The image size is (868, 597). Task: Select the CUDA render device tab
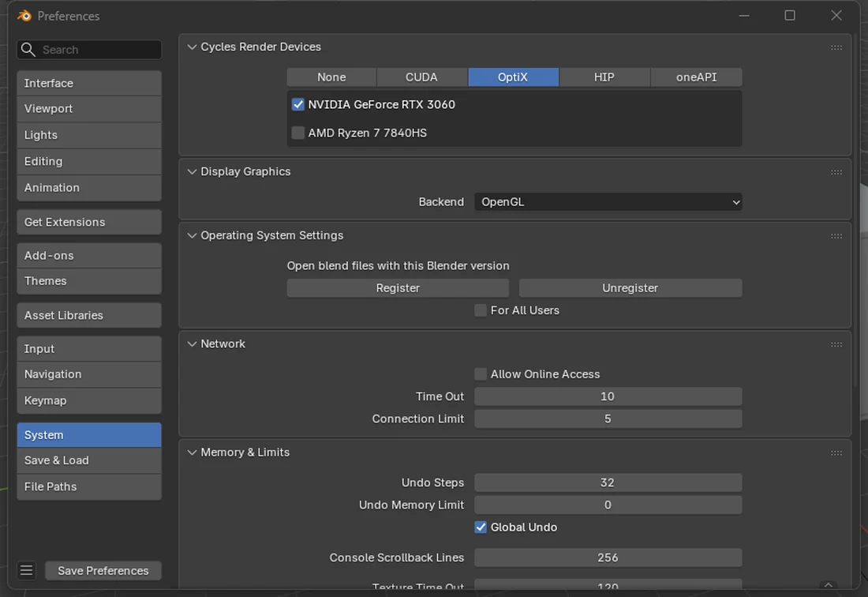(422, 77)
